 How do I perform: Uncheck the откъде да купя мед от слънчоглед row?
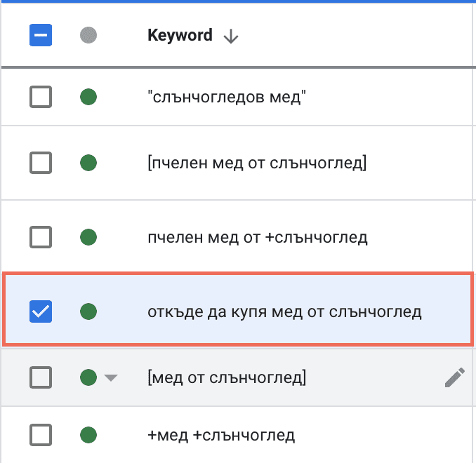click(x=41, y=311)
